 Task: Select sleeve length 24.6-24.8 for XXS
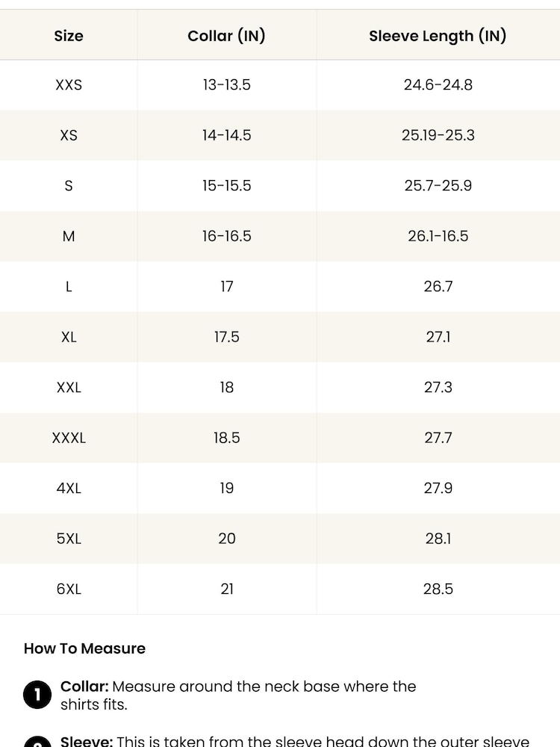(x=438, y=85)
